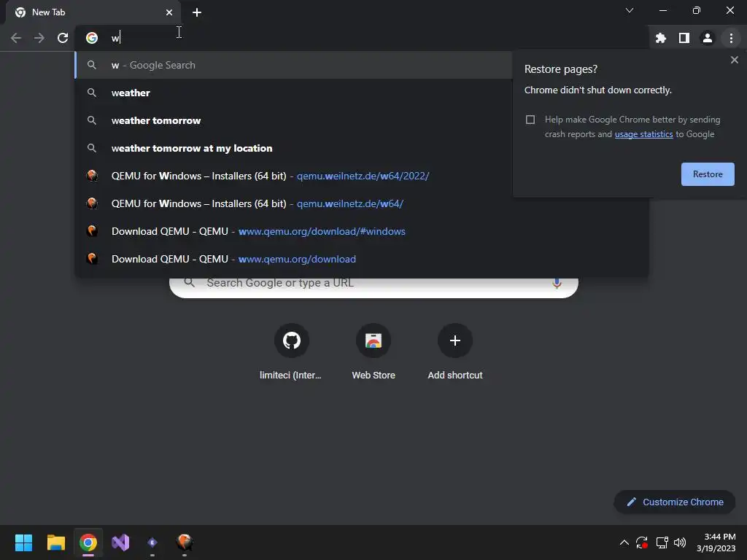
Task: Click the sync update tray icon
Action: (x=642, y=542)
